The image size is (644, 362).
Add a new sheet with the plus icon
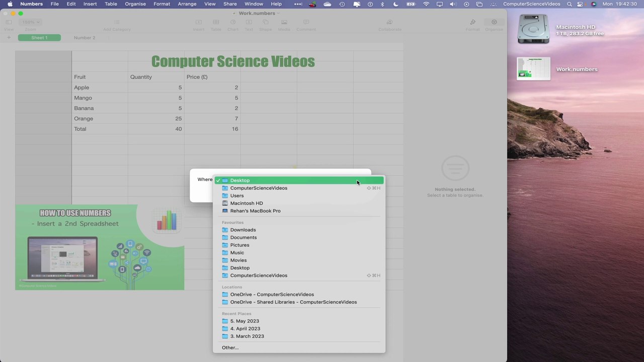9,38
